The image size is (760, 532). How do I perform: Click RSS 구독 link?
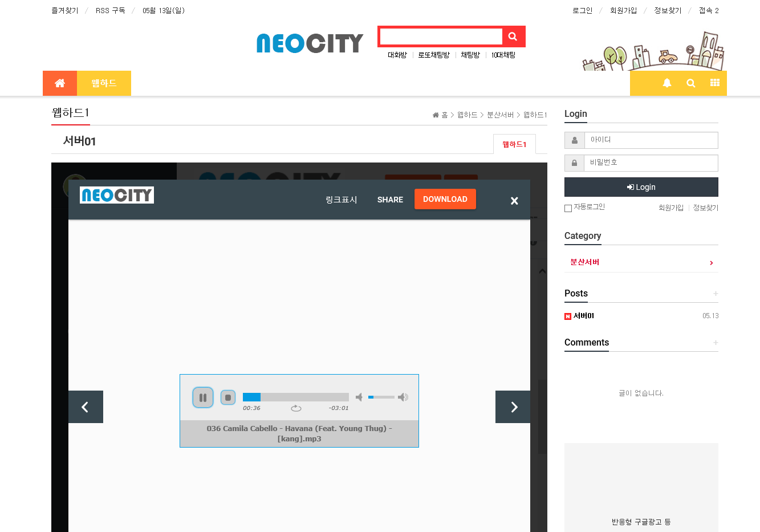tap(111, 11)
